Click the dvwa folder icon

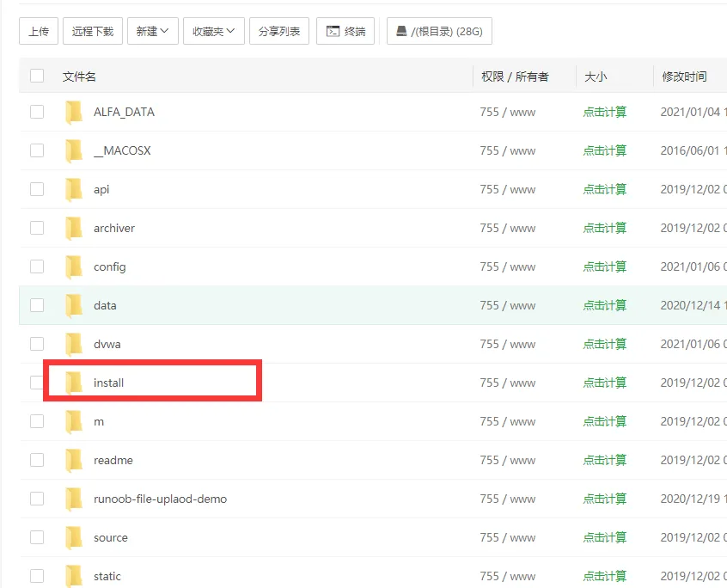(74, 344)
